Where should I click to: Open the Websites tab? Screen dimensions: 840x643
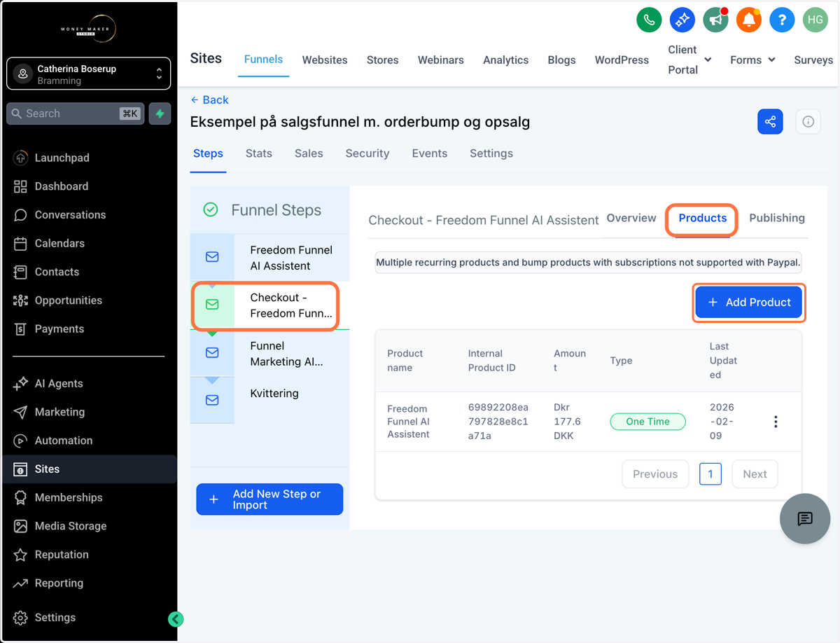pyautogui.click(x=325, y=60)
